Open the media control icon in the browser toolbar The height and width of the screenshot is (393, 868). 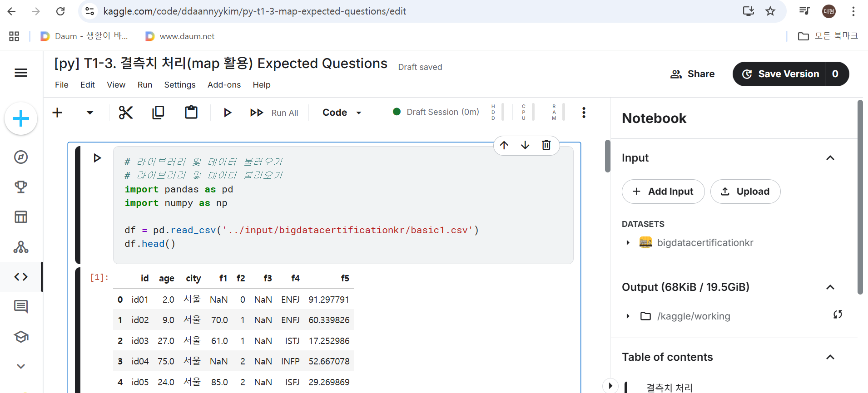(x=804, y=11)
